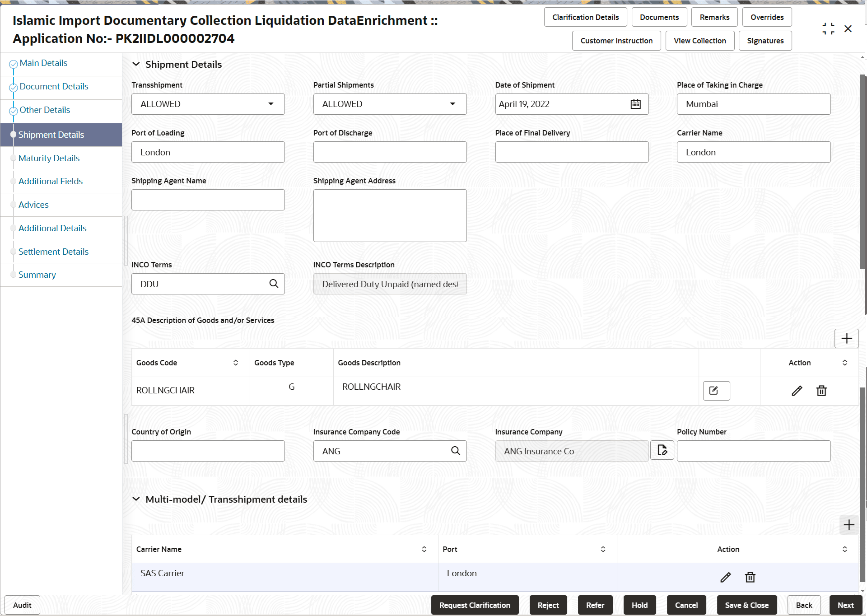Delete the ROLLNGCHAIR goods entry
Viewport: 867px width, 616px height.
point(821,390)
